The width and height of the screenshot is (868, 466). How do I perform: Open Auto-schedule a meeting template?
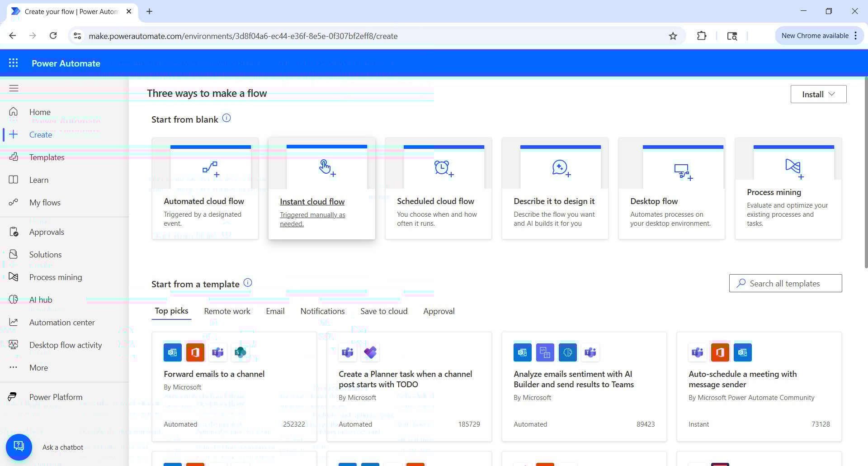pyautogui.click(x=743, y=379)
